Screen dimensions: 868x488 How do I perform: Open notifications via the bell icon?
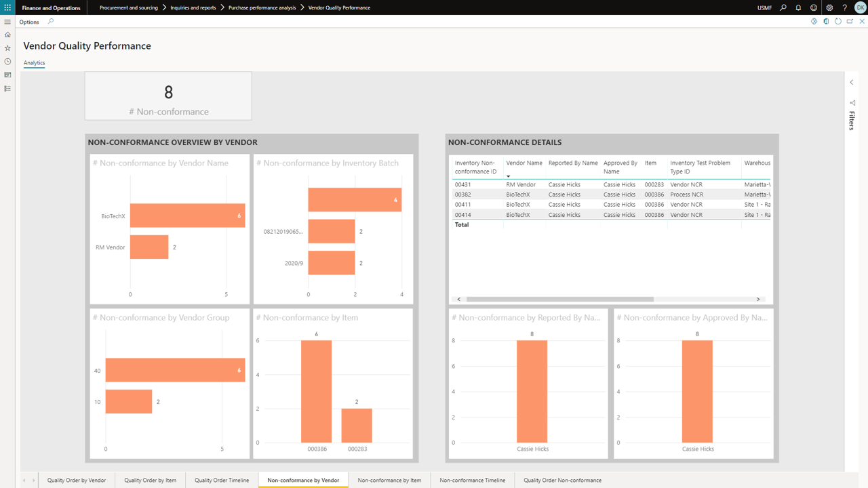(797, 7)
